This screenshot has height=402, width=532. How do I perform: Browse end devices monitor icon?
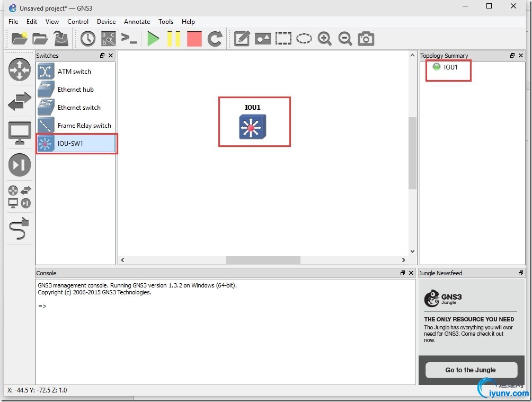pyautogui.click(x=20, y=133)
